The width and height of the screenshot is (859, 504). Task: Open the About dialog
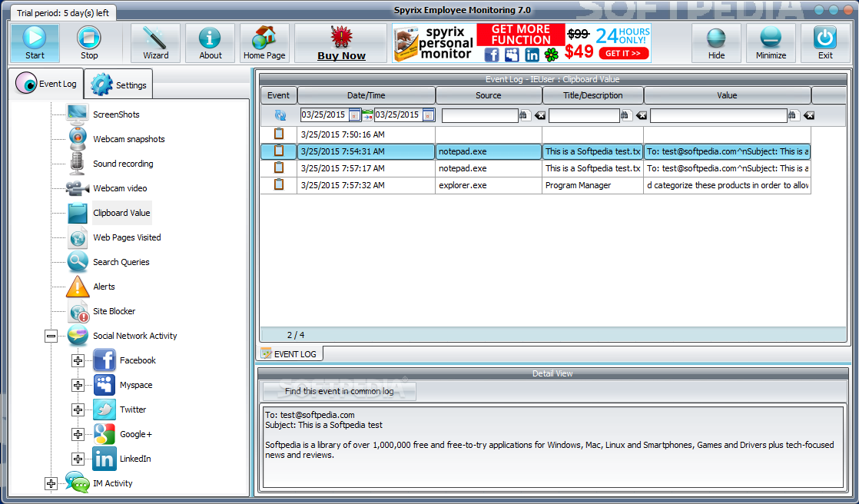pos(211,43)
